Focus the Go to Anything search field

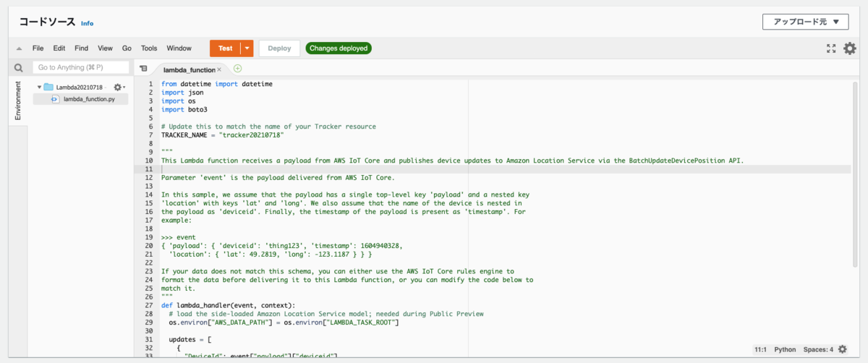coord(81,67)
